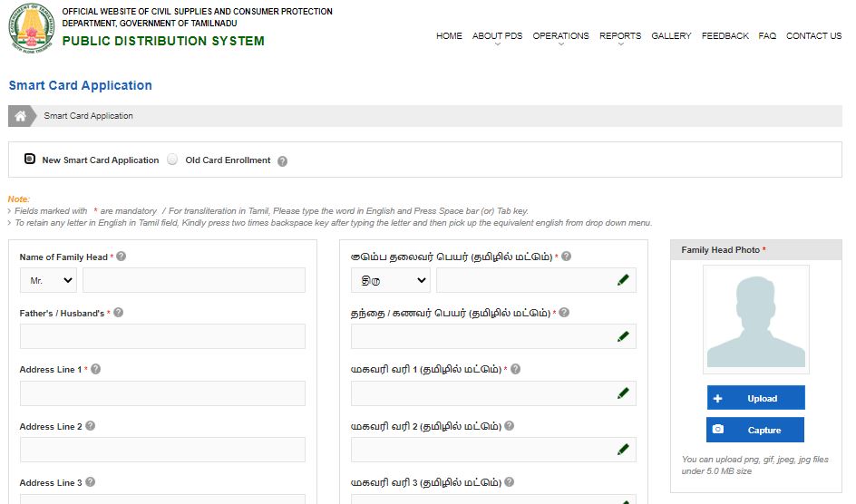Select New Smart Card Application radio button
This screenshot has width=856, height=504.
coord(30,159)
